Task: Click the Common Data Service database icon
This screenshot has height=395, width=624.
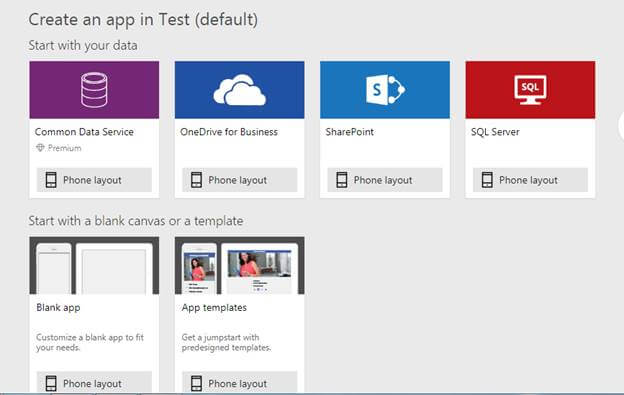Action: [x=94, y=90]
